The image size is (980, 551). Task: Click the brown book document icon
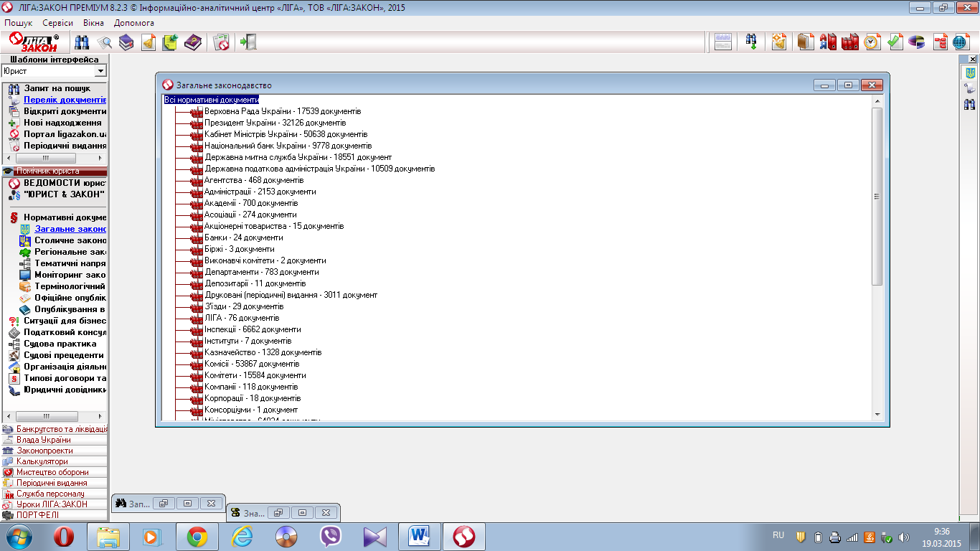point(806,42)
